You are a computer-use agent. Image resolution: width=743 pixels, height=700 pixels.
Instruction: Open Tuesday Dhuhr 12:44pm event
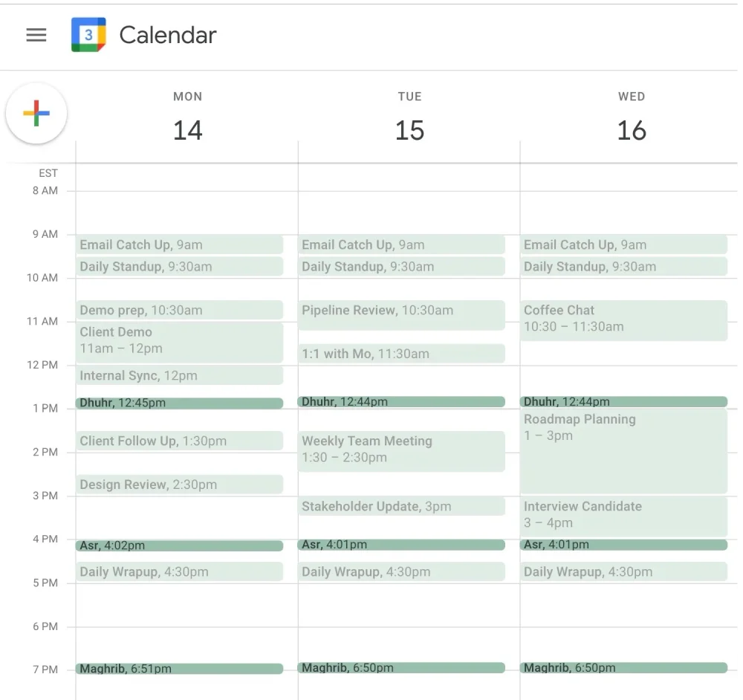[x=401, y=402]
